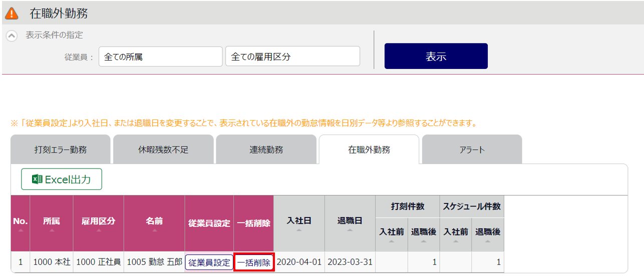Click the 従業員設定 button for 勤怠 五郎
Screen dimensions: 644x278
pyautogui.click(x=209, y=262)
